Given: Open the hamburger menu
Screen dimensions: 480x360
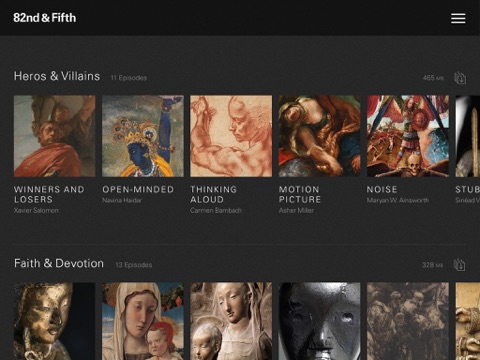Looking at the screenshot, I should (458, 18).
